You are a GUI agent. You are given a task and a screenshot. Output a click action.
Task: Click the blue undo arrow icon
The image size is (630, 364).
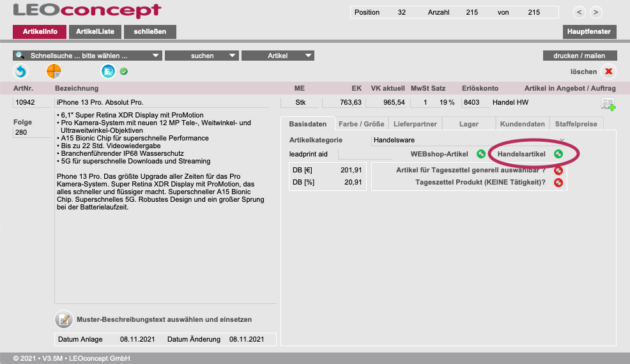pyautogui.click(x=20, y=72)
